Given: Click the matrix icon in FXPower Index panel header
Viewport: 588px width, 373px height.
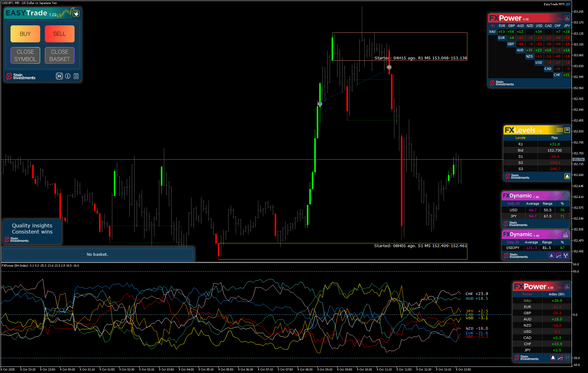Looking at the screenshot, I should coord(567,287).
